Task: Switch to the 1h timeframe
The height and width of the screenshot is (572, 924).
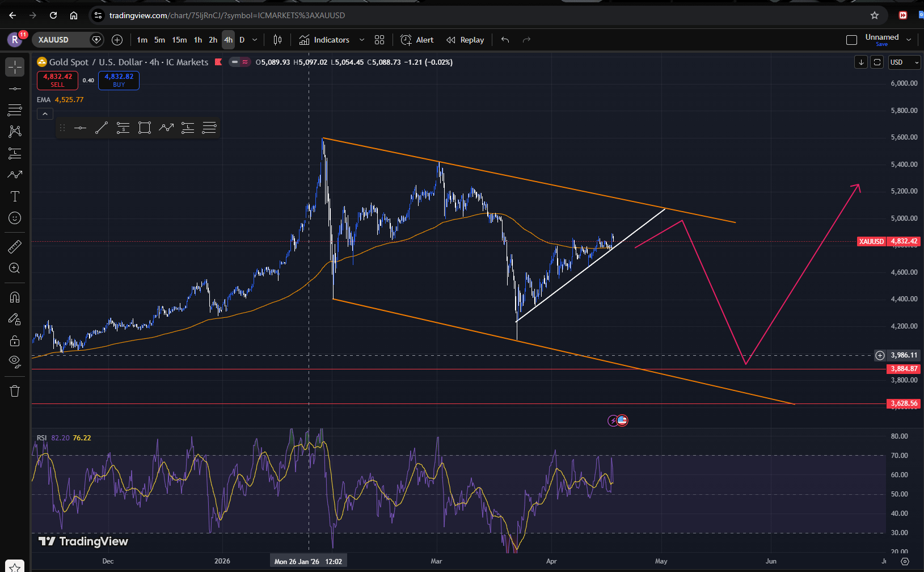Action: click(198, 40)
